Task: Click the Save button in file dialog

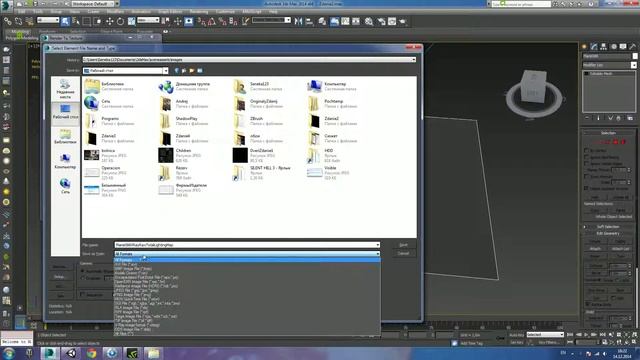Action: point(403,245)
